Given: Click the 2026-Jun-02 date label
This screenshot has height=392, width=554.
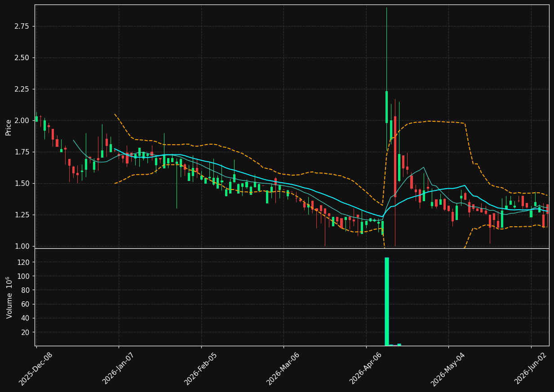Looking at the screenshot, I should pyautogui.click(x=531, y=369).
